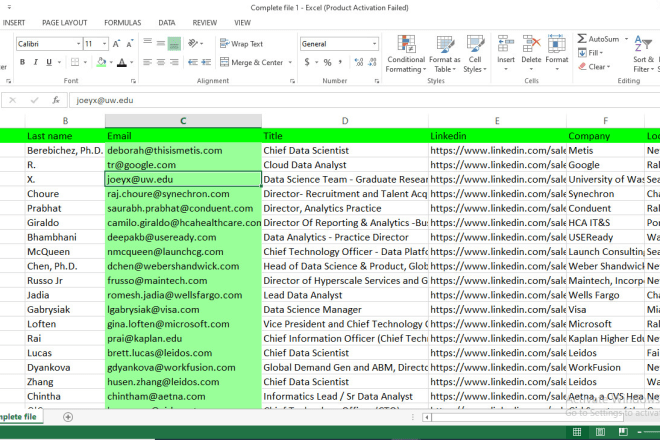
Task: Apply Comma style icon
Action: pyautogui.click(x=340, y=62)
